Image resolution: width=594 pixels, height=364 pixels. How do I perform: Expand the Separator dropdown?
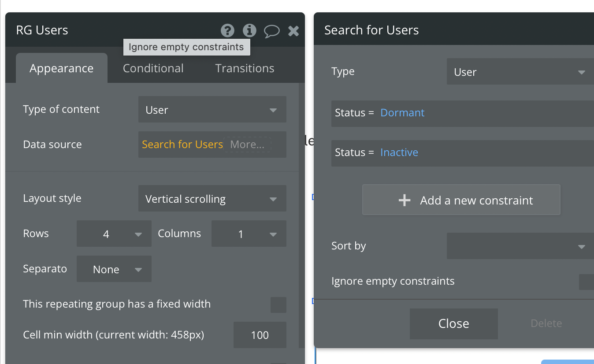pos(114,269)
